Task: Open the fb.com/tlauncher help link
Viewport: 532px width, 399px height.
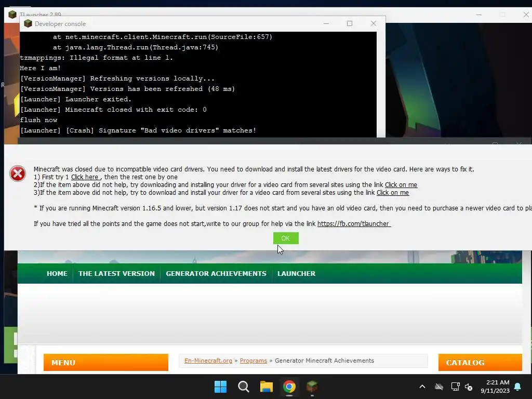Action: click(x=354, y=224)
